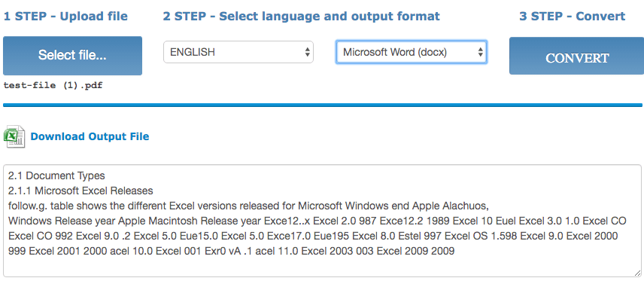644x281 pixels.
Task: Click the line starting 'Excel CO 992 Excel 9.0'
Action: tap(314, 236)
